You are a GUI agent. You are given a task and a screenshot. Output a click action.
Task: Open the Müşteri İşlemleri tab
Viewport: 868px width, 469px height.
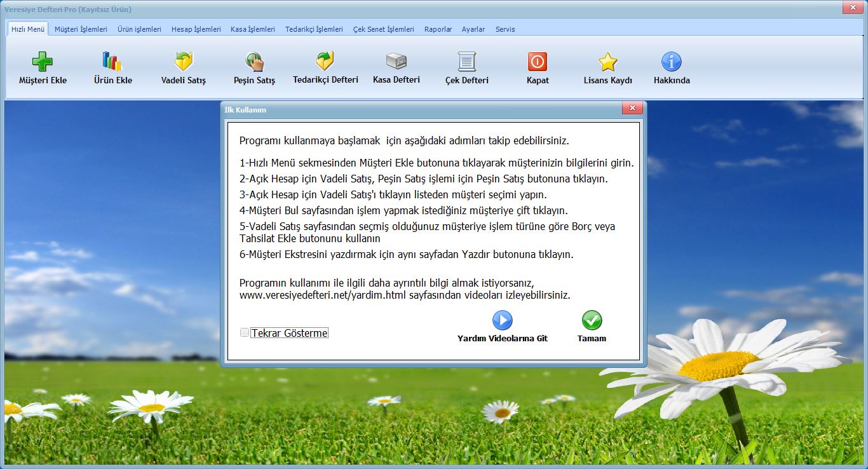[x=81, y=29]
